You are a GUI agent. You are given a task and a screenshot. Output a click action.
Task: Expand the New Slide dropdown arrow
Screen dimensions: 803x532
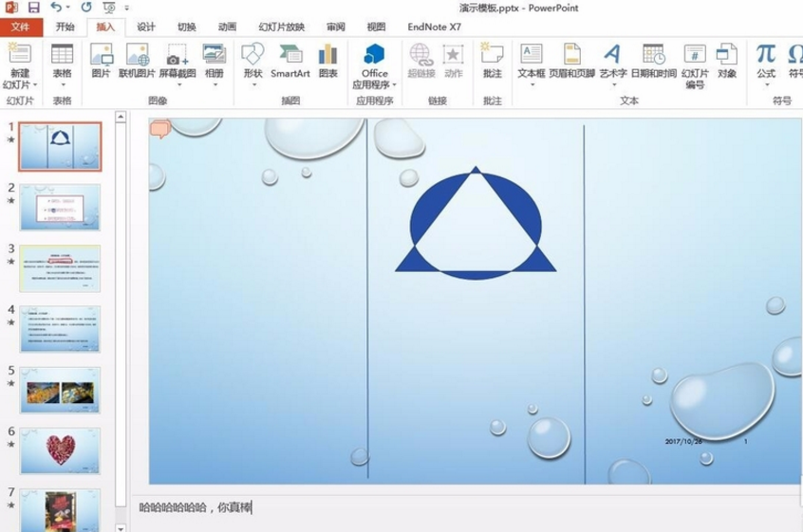tap(35, 85)
